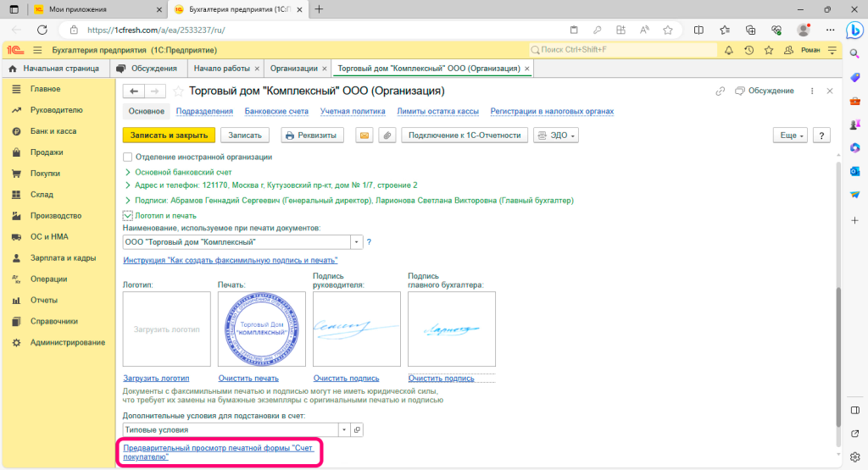Click the Edge sidebar search icon
Image resolution: width=868 pixels, height=470 pixels.
click(x=854, y=53)
